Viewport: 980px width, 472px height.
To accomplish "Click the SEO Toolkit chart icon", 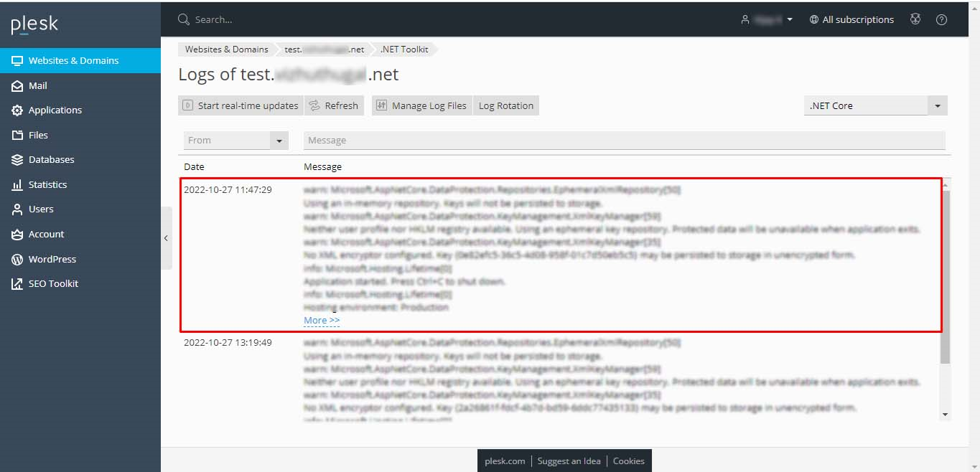I will (17, 283).
